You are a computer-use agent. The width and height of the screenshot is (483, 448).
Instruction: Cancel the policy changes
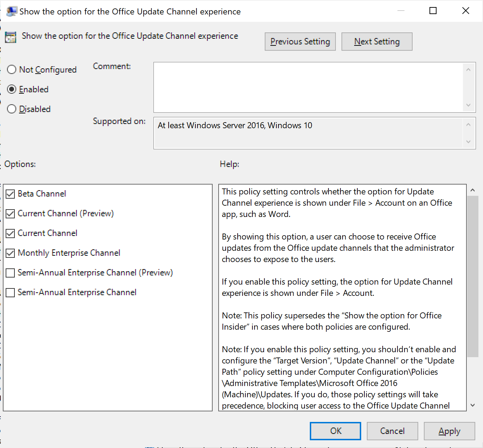coord(392,431)
